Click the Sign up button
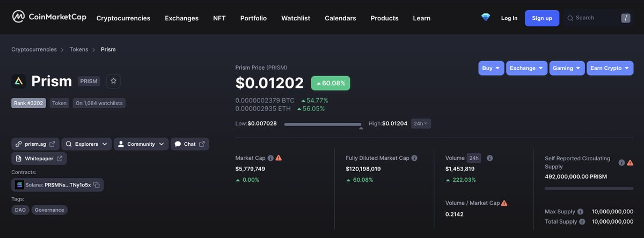Viewport: 644px width, 238px height. click(541, 18)
